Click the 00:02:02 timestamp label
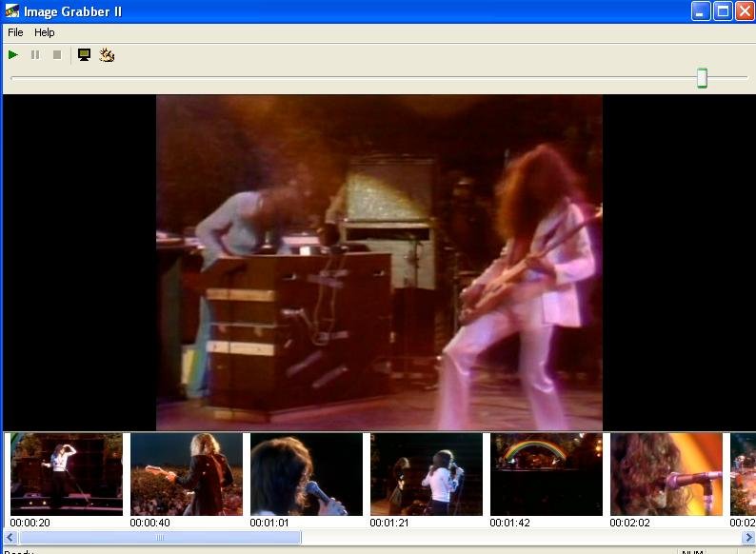The image size is (756, 554). tap(629, 523)
